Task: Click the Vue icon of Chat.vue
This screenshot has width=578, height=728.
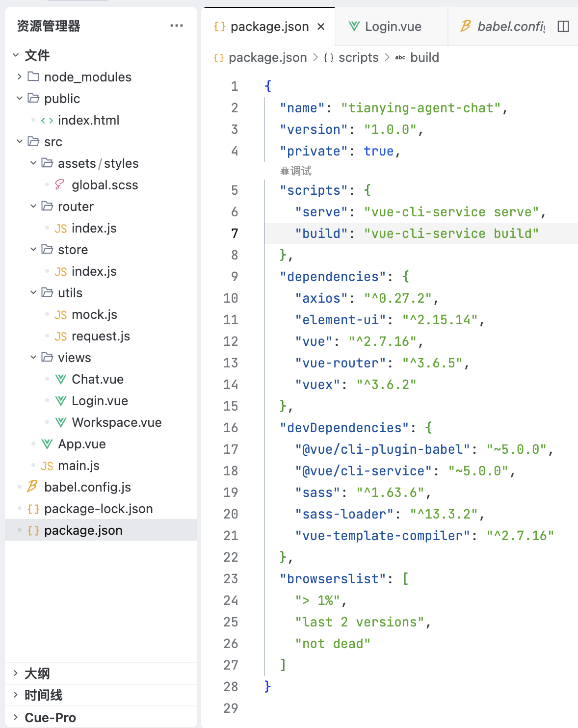Action: coord(61,379)
